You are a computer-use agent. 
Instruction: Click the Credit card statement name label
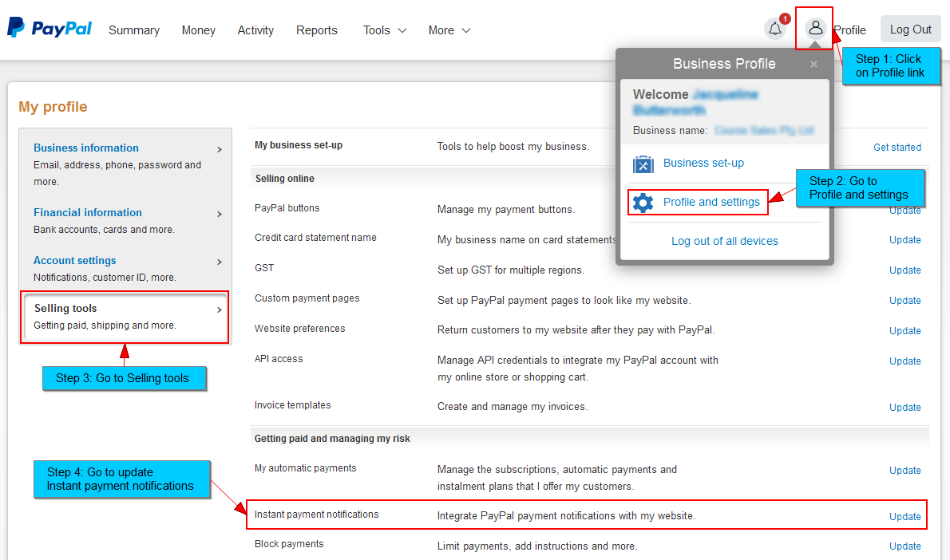coord(315,238)
